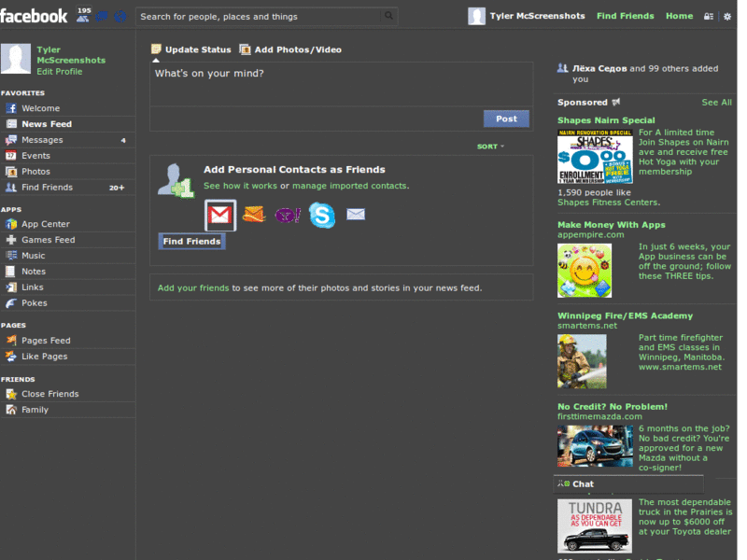Click the Games Feed icon

pos(11,240)
